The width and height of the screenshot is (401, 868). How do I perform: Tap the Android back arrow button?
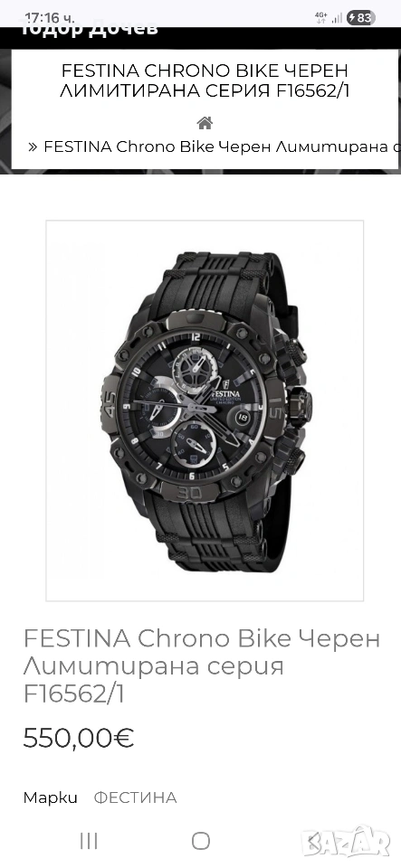point(313,840)
